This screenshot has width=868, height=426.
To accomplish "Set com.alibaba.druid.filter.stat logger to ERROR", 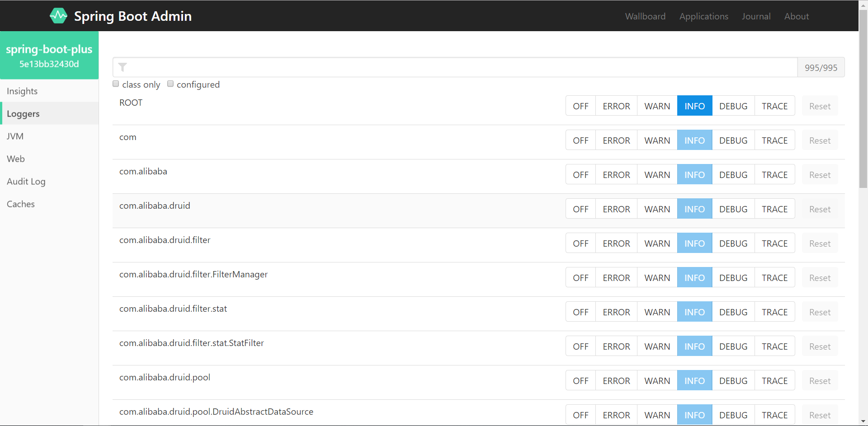I will (x=616, y=312).
